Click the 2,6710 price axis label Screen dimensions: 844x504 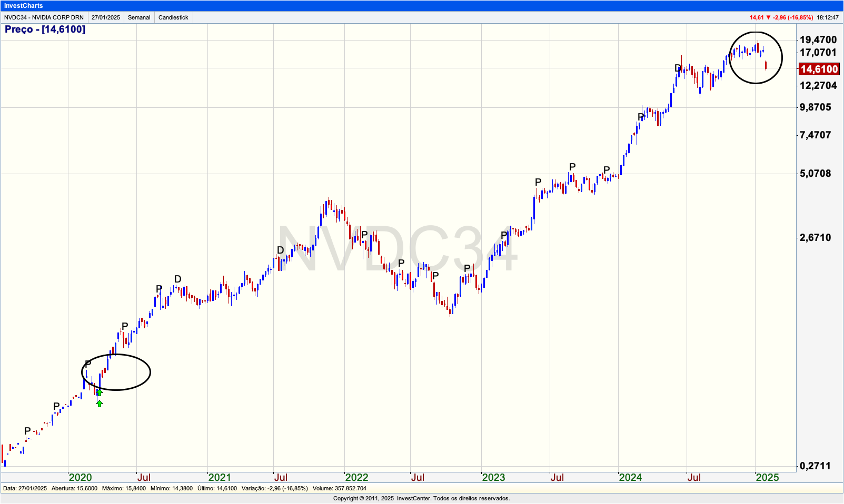815,237
